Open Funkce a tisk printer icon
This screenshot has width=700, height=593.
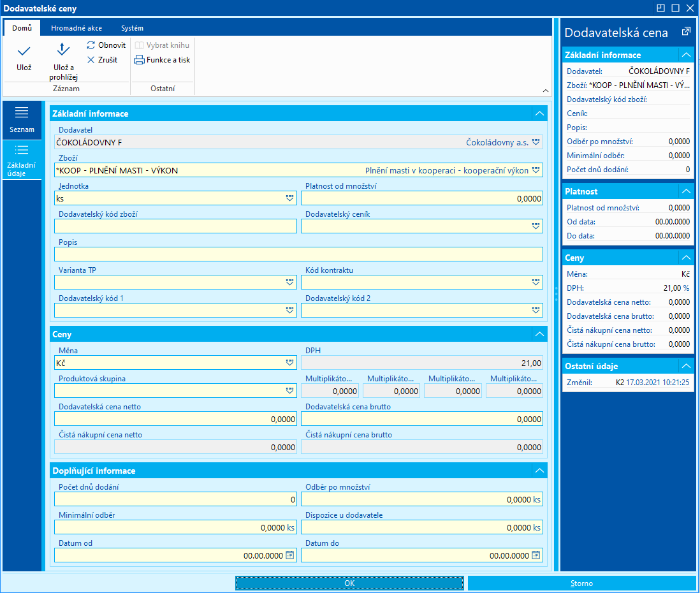tap(139, 60)
